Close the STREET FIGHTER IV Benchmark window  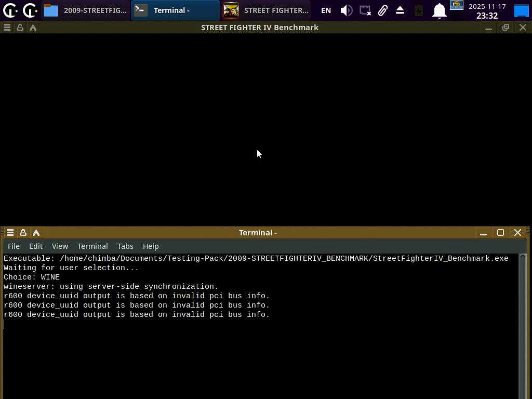(x=523, y=28)
